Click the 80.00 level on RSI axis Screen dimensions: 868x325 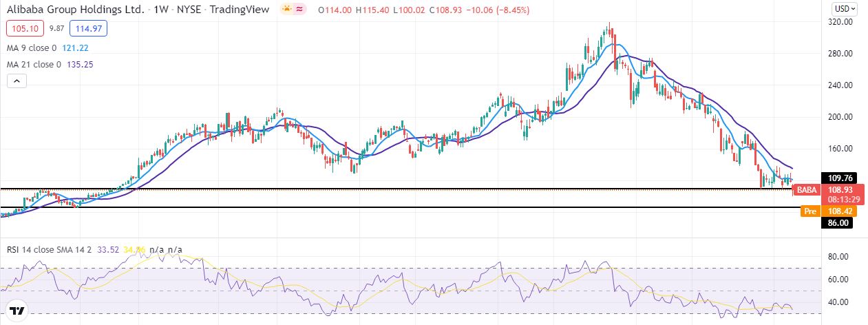837,258
